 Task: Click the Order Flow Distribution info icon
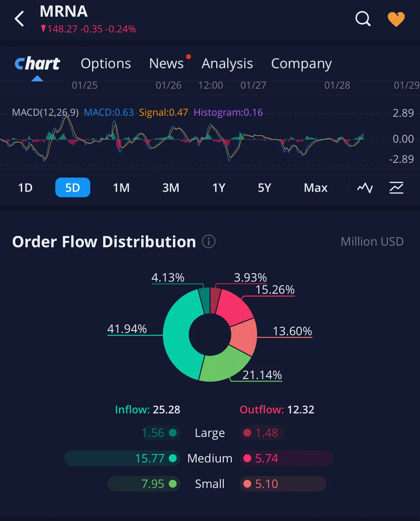point(209,242)
